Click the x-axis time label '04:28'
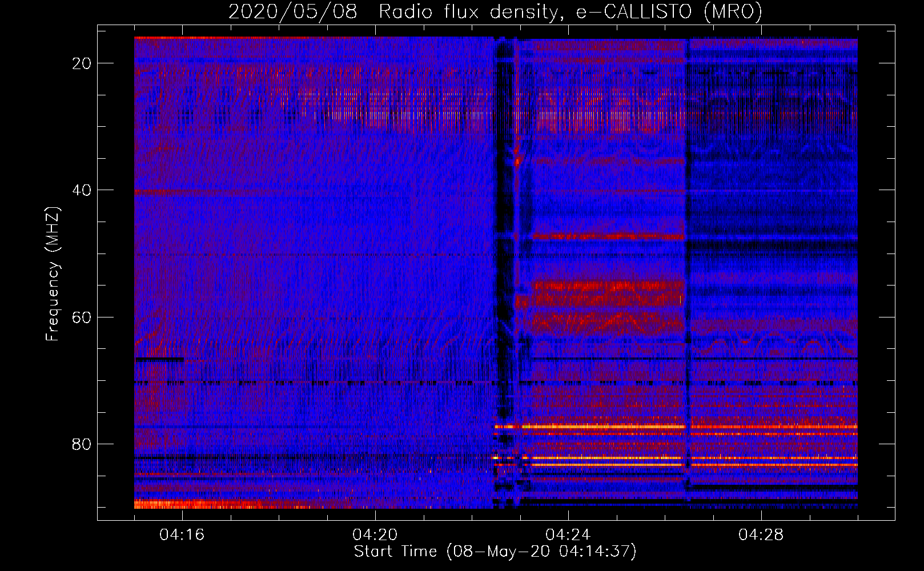Image resolution: width=924 pixels, height=571 pixels. pos(761,534)
